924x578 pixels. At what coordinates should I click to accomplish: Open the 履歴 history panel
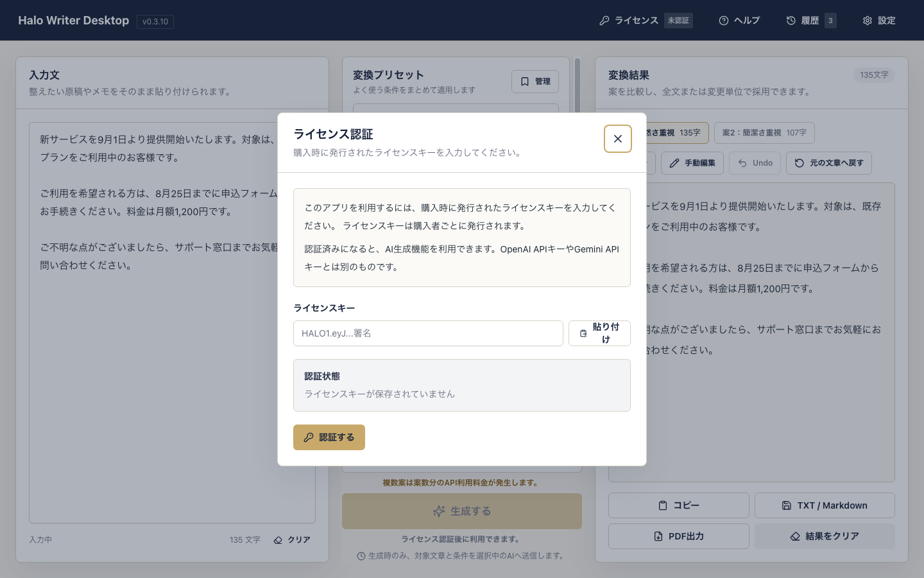click(811, 21)
